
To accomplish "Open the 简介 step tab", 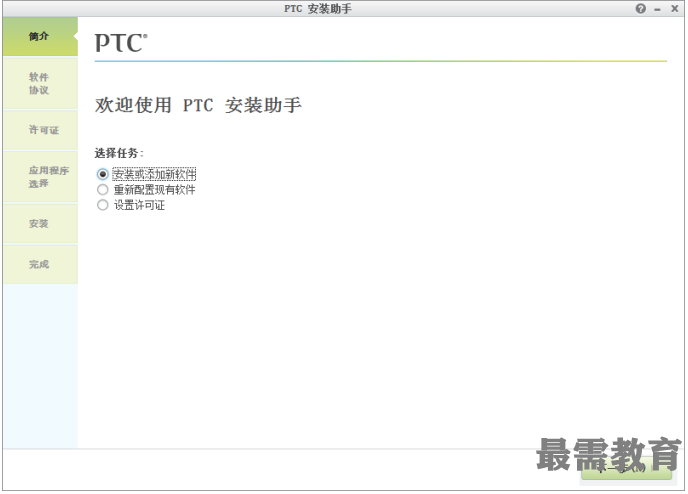I will [40, 36].
